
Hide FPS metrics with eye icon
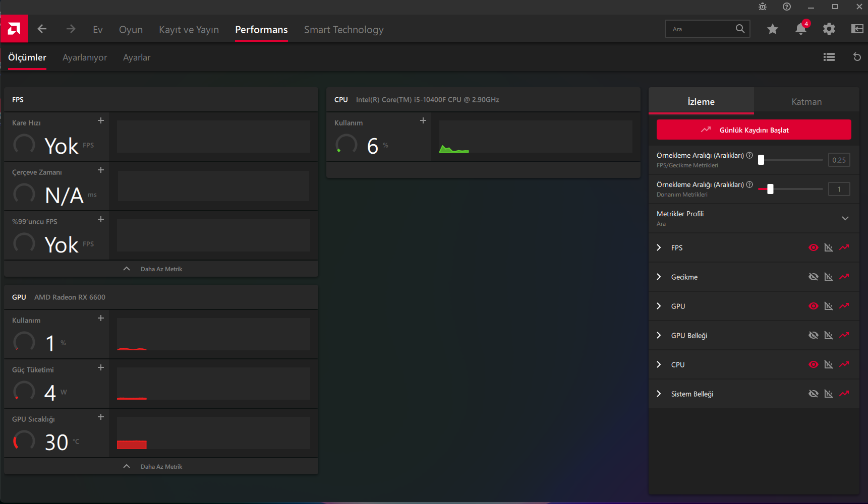[814, 247]
